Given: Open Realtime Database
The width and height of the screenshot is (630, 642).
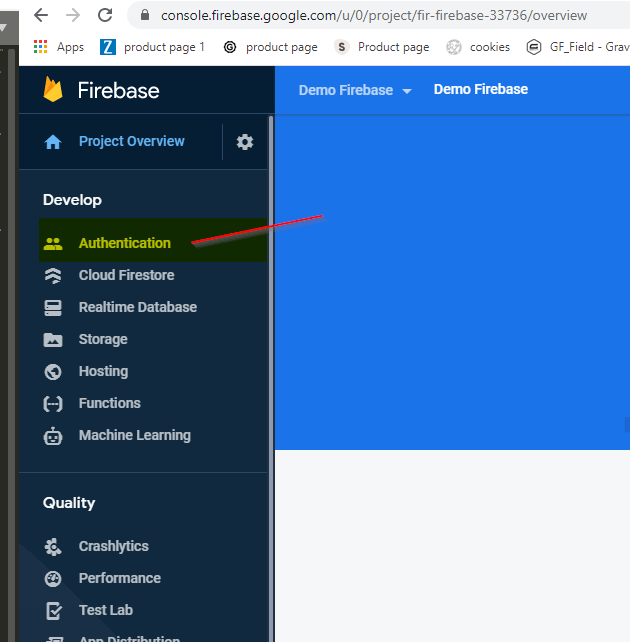Looking at the screenshot, I should coord(138,307).
